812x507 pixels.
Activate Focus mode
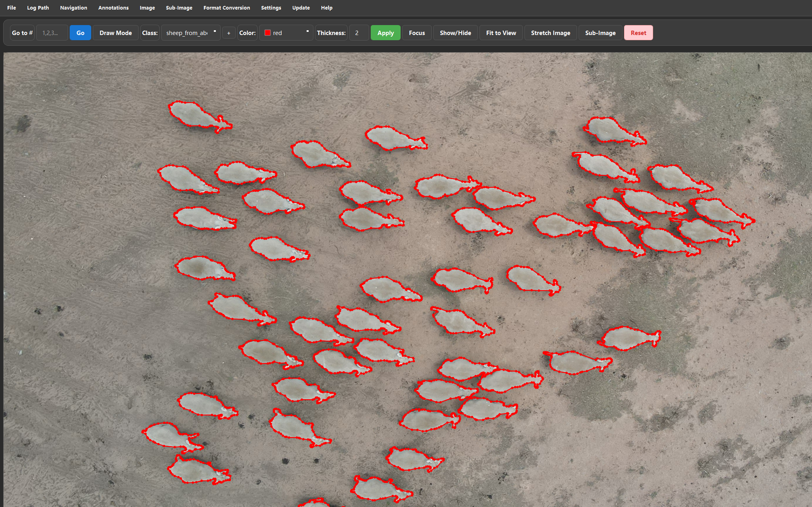[417, 33]
